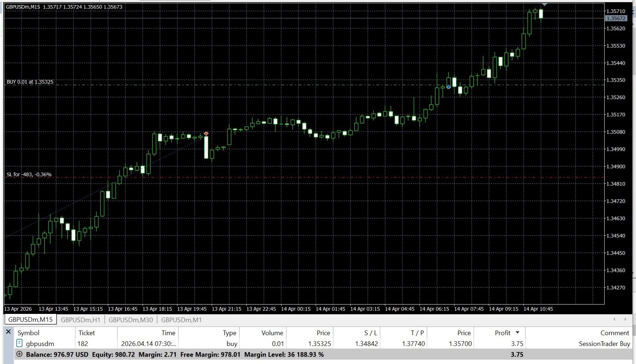
Task: Click the chart shift triangle marker at top
Action: tap(544, 4)
